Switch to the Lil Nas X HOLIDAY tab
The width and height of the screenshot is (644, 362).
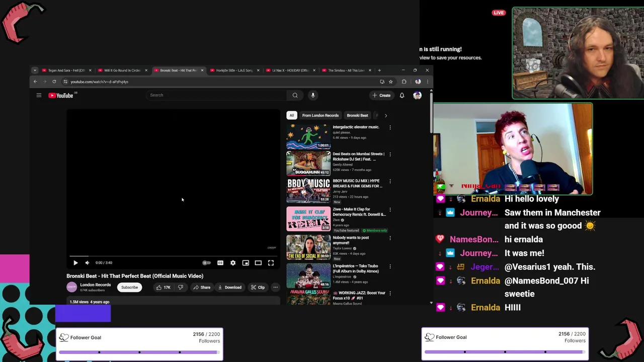pos(290,70)
